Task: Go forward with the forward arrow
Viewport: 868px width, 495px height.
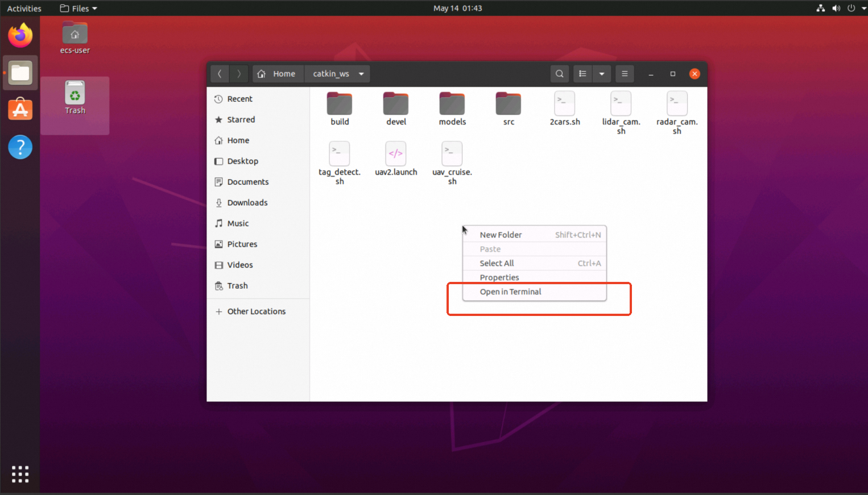Action: 239,74
